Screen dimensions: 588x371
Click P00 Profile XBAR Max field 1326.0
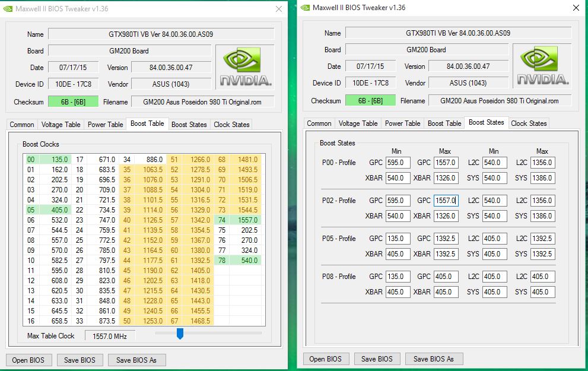446,178
